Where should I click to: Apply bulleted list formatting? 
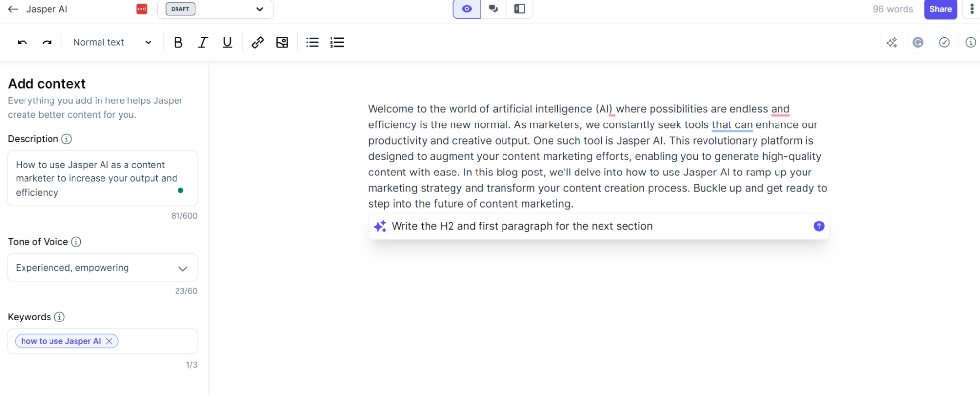pos(312,43)
